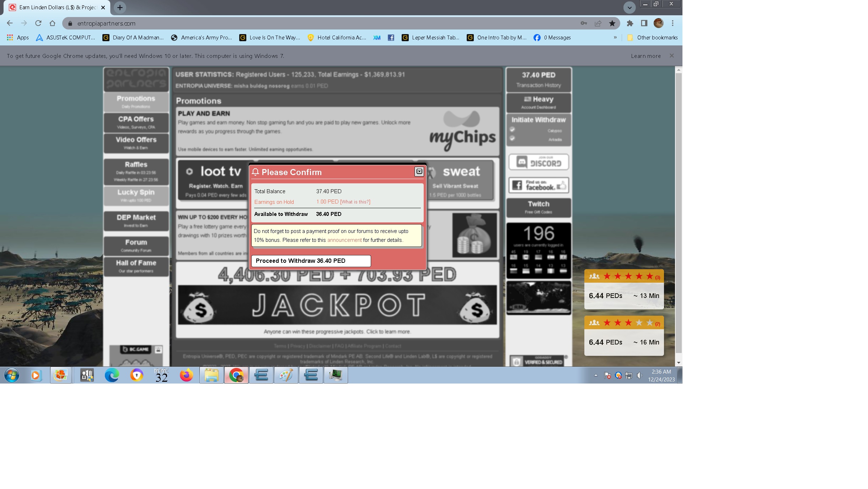Open the Find us on Facebook button

pyautogui.click(x=539, y=185)
